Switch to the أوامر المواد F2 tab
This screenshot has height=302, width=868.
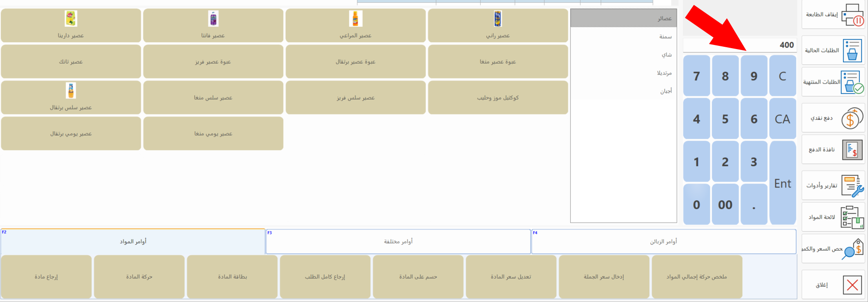click(133, 242)
